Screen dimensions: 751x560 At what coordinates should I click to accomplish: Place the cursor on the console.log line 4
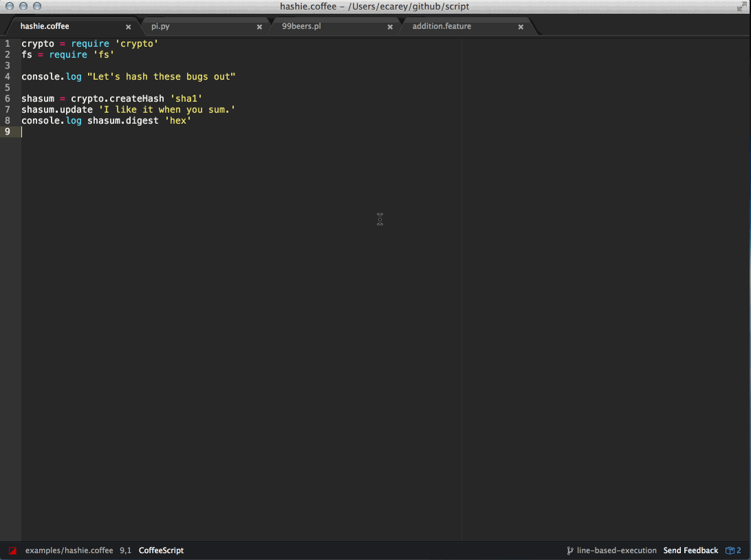coord(128,76)
